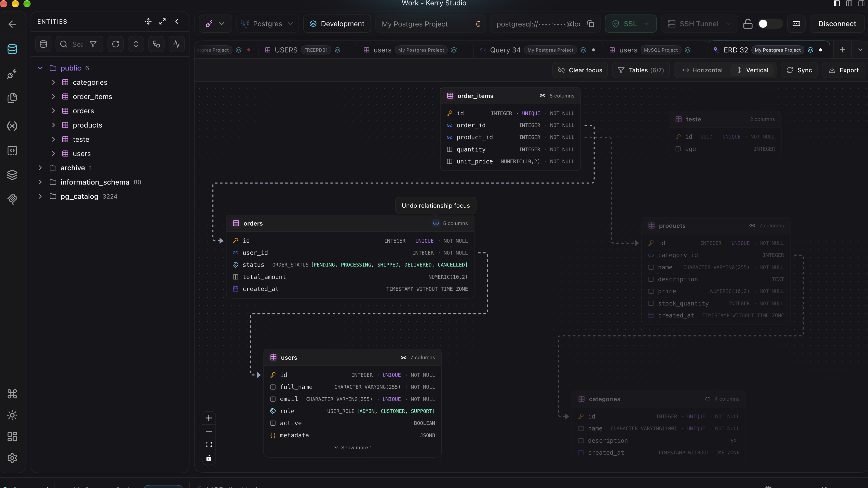868x488 pixels.
Task: Open the SSL mode dropdown
Action: tap(630, 24)
